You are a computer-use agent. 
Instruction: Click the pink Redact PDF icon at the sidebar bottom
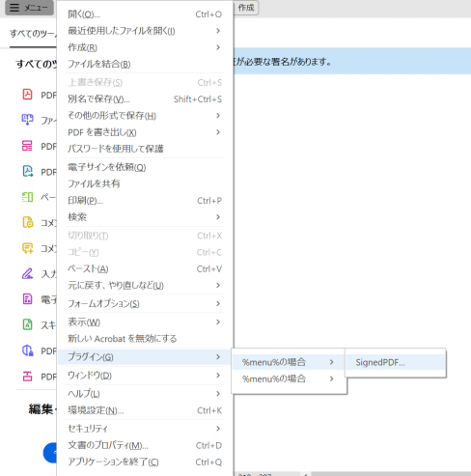point(27,376)
